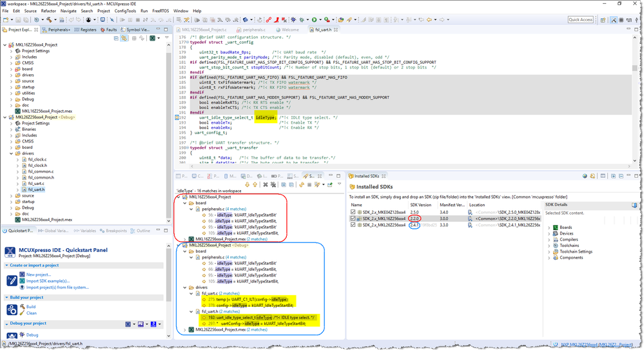Click Next Match arrow in Search view
The height and width of the screenshot is (350, 644).
pos(248,185)
